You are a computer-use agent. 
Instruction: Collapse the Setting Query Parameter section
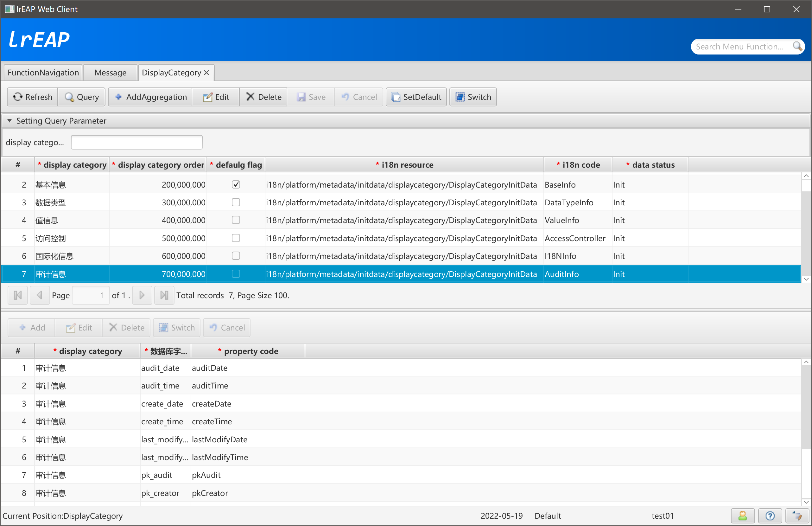pos(10,121)
